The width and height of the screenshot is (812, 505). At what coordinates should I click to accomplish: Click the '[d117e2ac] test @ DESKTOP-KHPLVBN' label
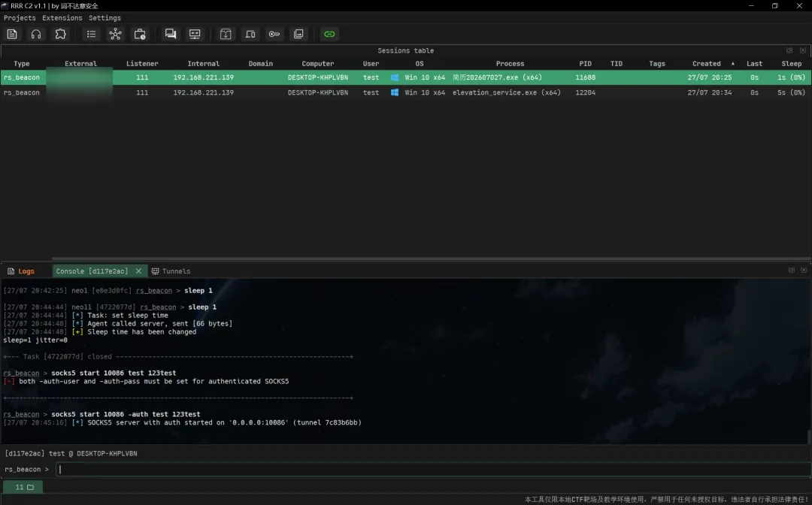click(x=71, y=453)
